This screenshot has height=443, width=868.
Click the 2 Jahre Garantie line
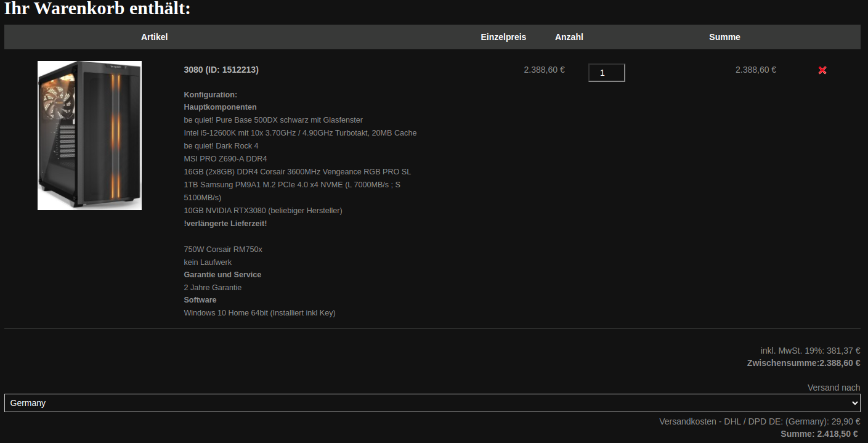(x=213, y=288)
